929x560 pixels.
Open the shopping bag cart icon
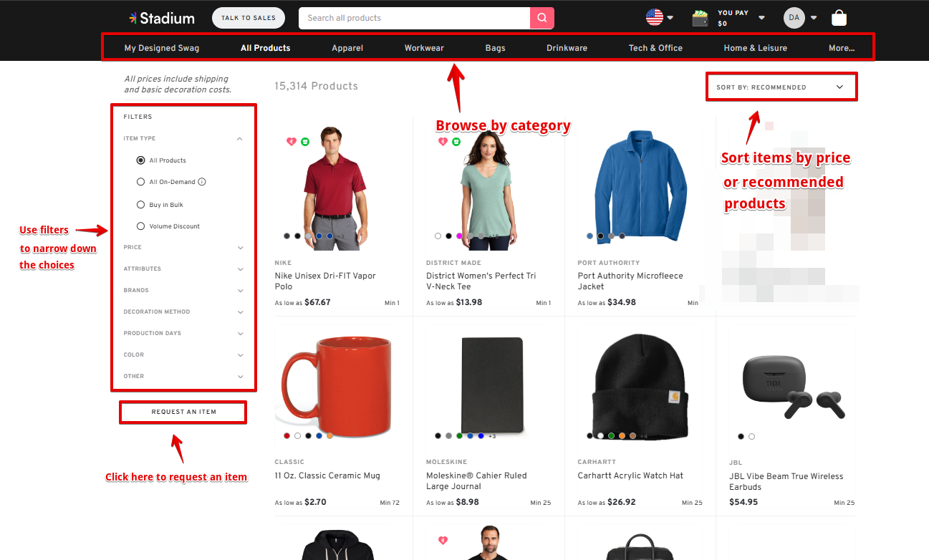click(x=839, y=18)
